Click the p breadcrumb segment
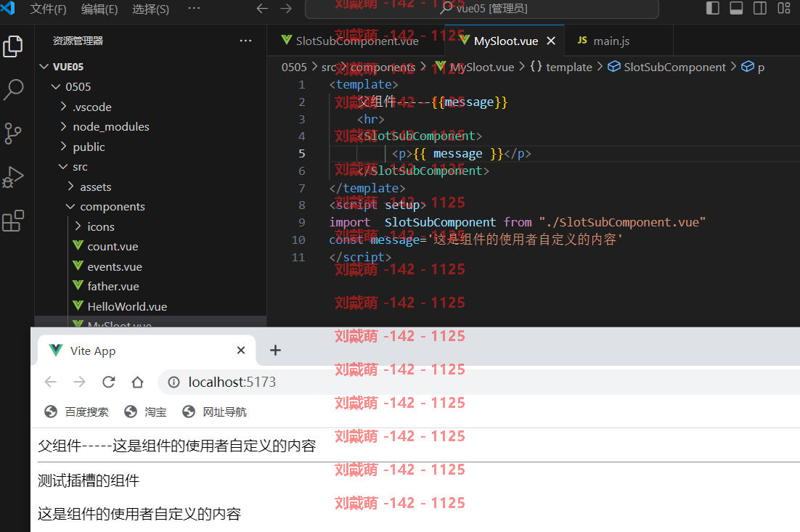The image size is (800, 532). pyautogui.click(x=753, y=67)
